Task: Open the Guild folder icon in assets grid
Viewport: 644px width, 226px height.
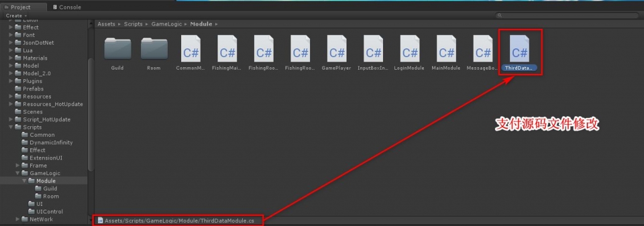Action: (x=118, y=49)
